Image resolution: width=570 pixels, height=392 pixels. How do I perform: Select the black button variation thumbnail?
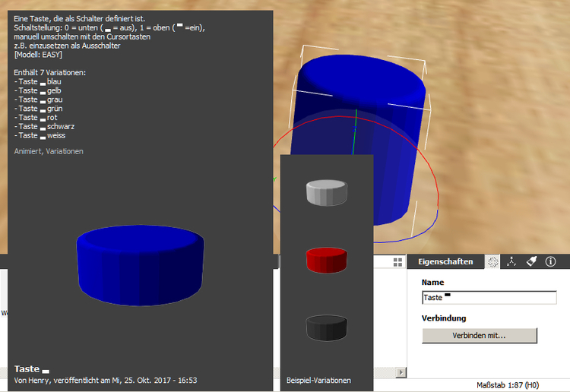(327, 327)
